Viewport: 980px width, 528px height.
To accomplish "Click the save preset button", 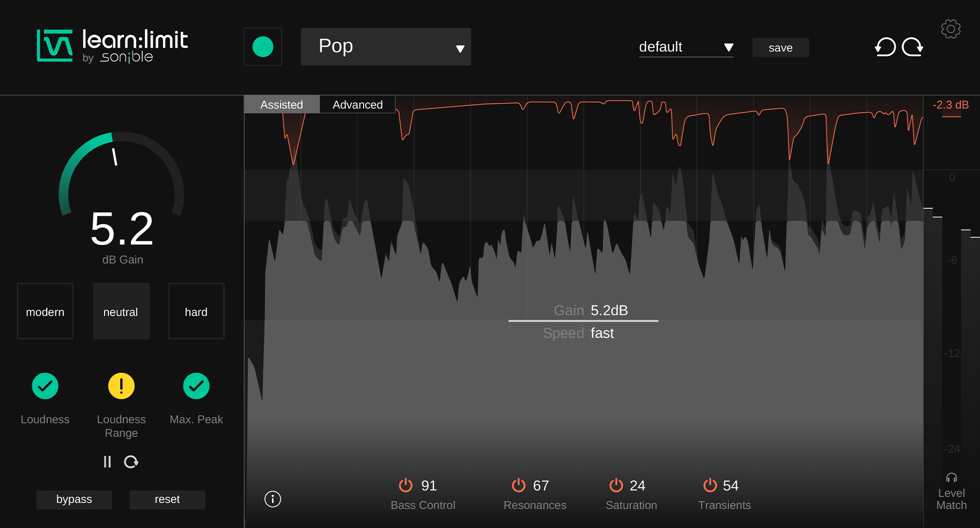I will click(x=780, y=48).
